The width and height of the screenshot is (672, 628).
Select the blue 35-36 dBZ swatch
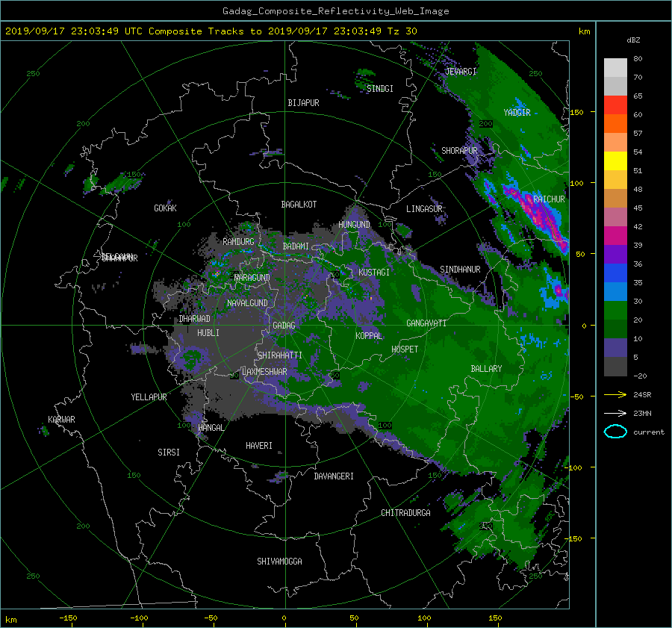615,273
